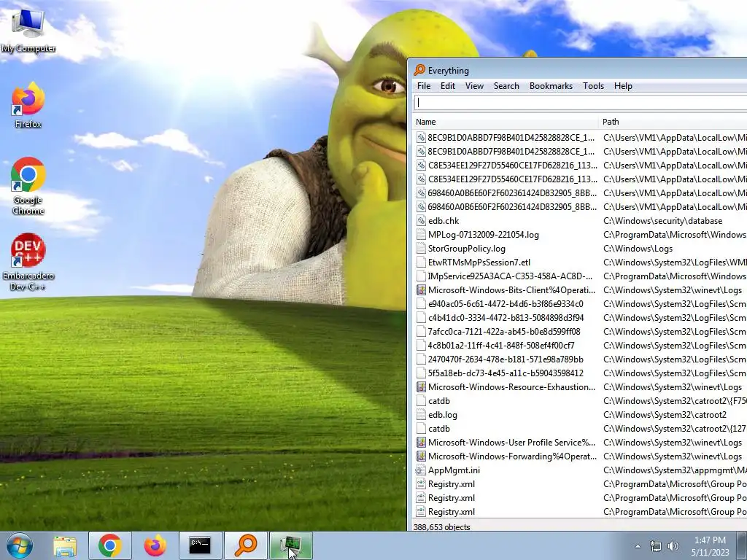Image resolution: width=747 pixels, height=560 pixels.
Task: Open the Command Prompt taskbar button
Action: (200, 545)
